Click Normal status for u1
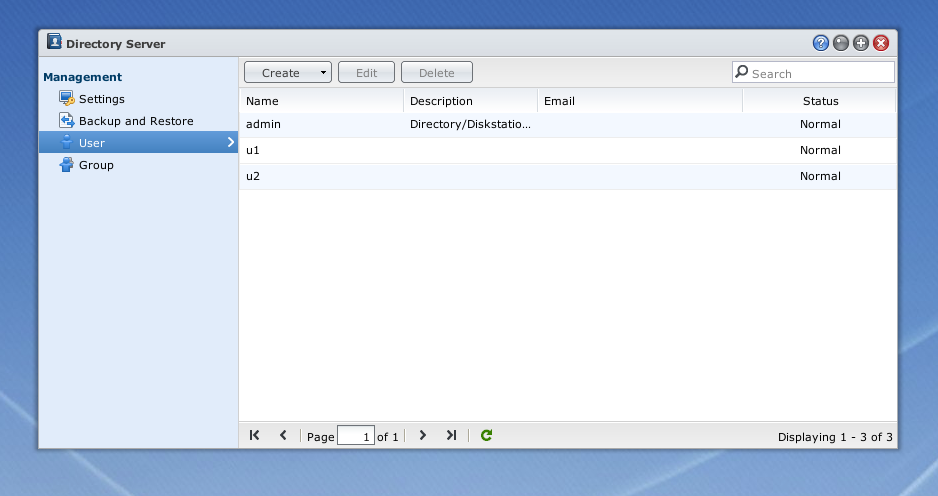Image resolution: width=938 pixels, height=496 pixels. click(x=820, y=150)
